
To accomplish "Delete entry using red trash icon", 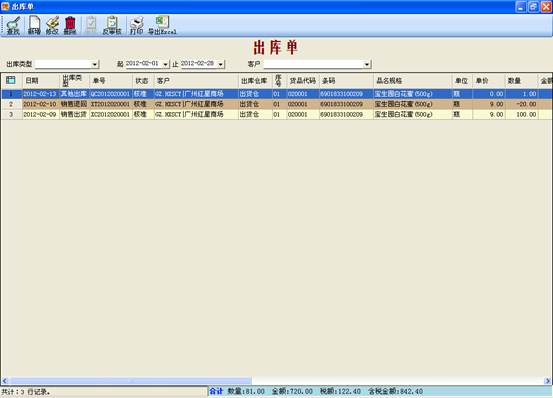I will (x=70, y=25).
